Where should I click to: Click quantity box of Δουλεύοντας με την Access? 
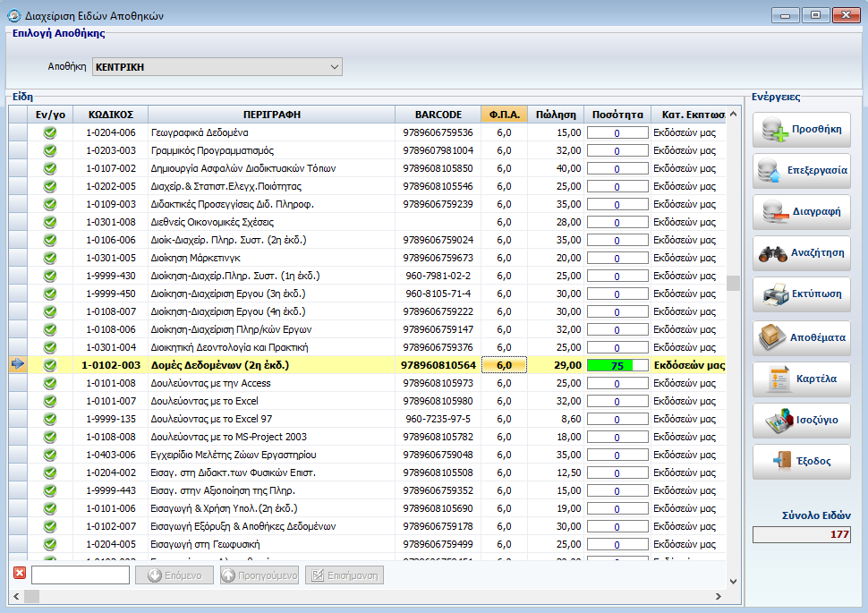click(x=617, y=384)
